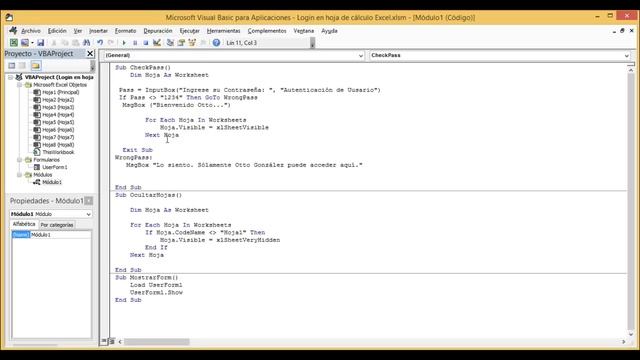
Task: Open the Edición menu
Action: click(57, 31)
